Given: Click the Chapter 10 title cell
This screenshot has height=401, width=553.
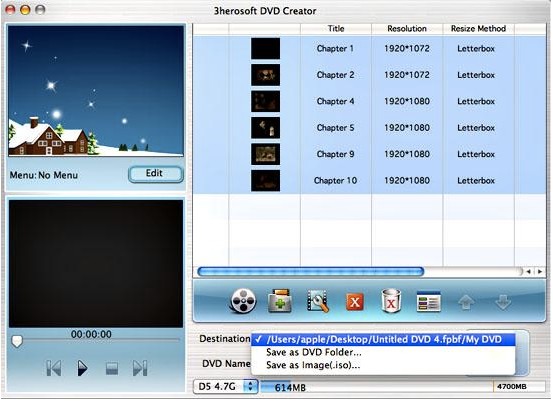Looking at the screenshot, I should pos(335,181).
